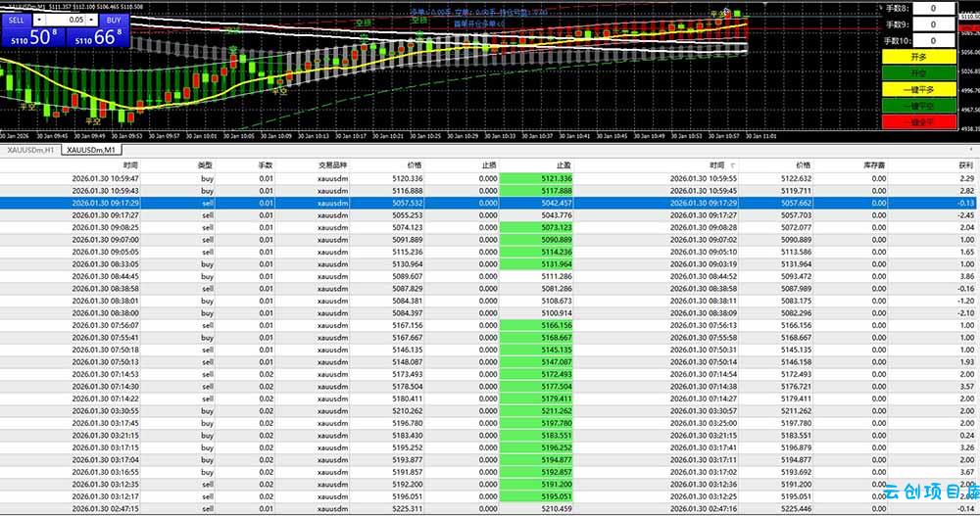Click the SELL one-click trading button
Screen dimensions: 980x516
coord(17,20)
